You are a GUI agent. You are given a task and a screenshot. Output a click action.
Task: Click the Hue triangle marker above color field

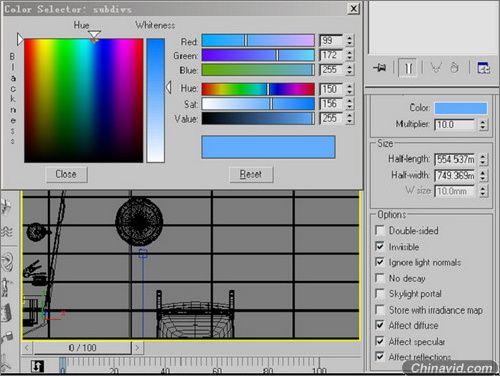[94, 36]
